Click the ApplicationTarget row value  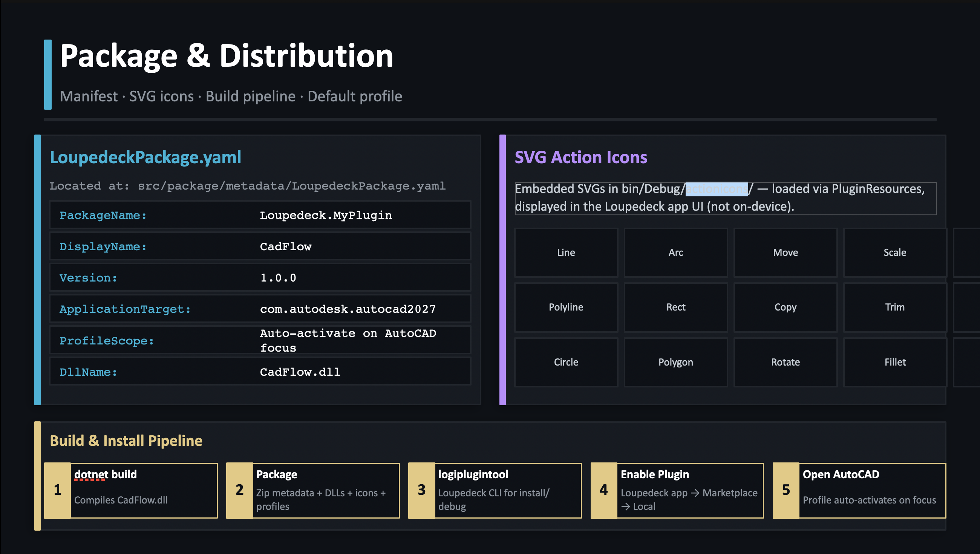coord(348,309)
